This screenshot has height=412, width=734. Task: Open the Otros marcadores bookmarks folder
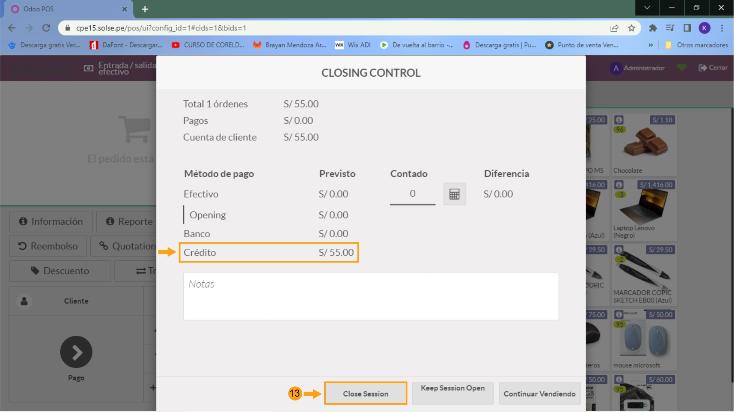click(x=695, y=45)
